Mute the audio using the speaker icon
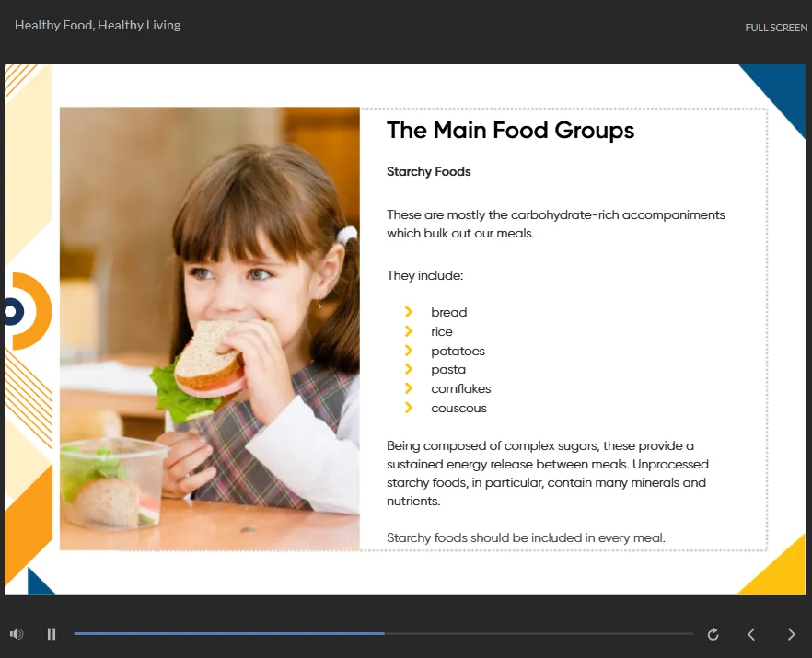 16,633
